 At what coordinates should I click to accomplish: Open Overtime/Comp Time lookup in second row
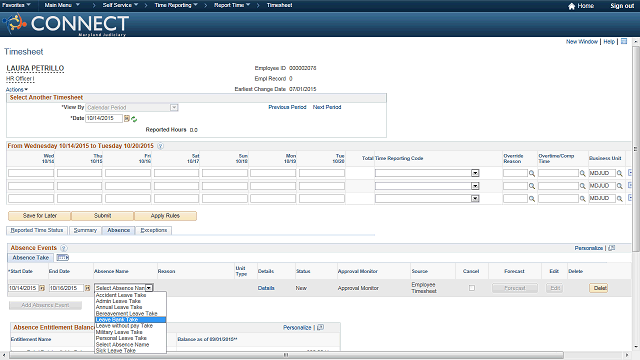click(582, 186)
